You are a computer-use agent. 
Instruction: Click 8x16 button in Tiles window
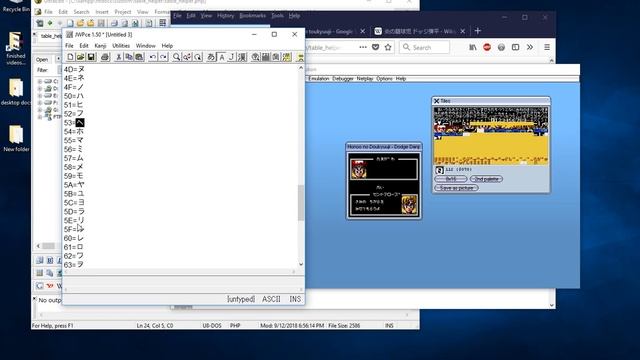[x=451, y=179]
